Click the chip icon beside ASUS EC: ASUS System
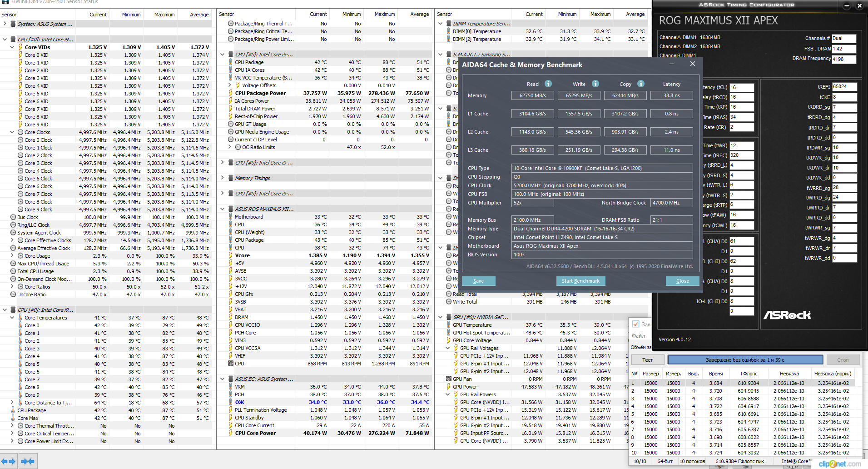The width and height of the screenshot is (868, 469). [231, 379]
